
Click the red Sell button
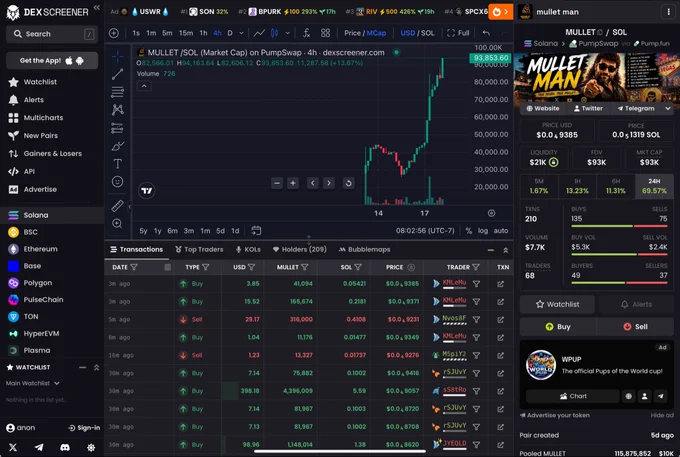635,327
